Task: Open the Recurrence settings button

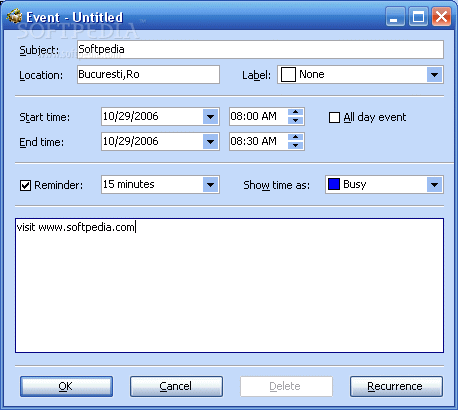Action: point(396,386)
